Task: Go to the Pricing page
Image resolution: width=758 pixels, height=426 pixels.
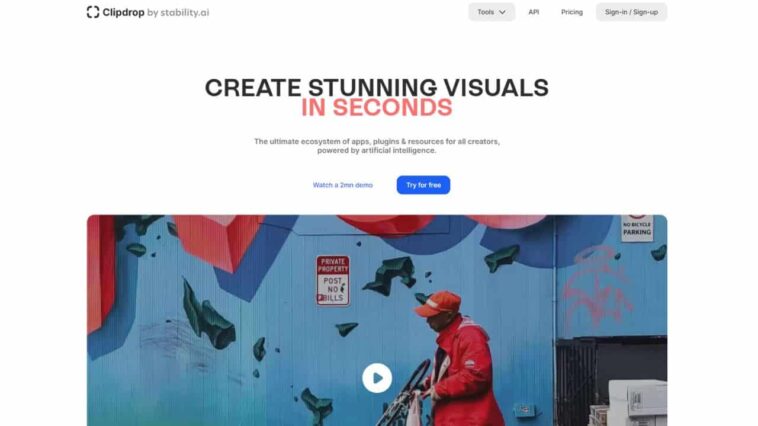Action: pos(572,12)
